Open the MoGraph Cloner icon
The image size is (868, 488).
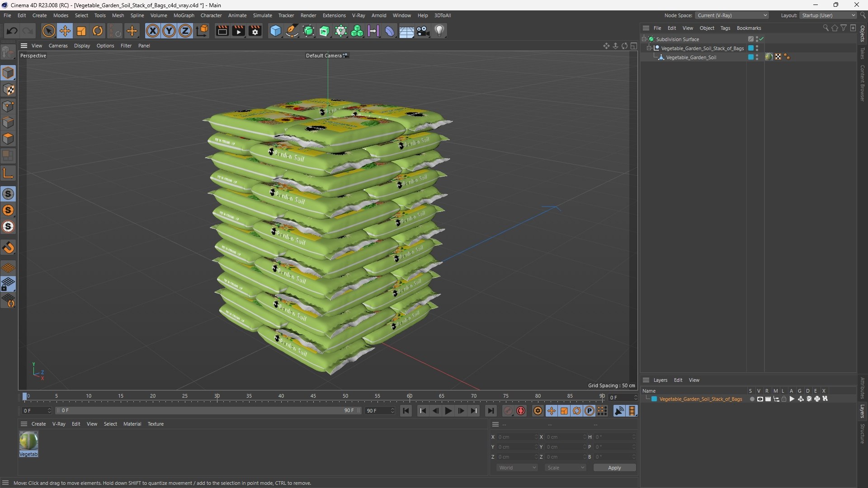click(x=341, y=31)
